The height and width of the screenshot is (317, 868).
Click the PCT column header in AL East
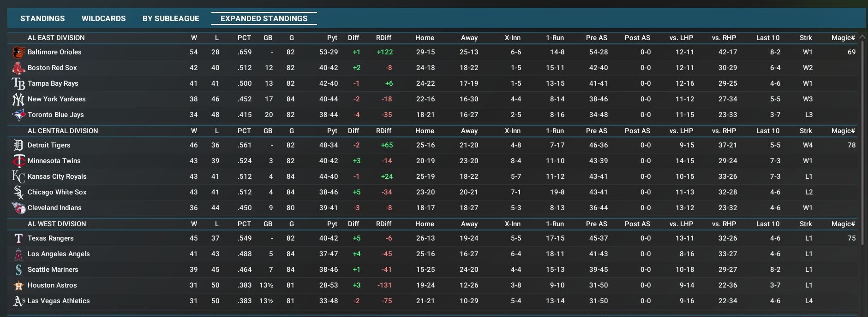[x=244, y=38]
